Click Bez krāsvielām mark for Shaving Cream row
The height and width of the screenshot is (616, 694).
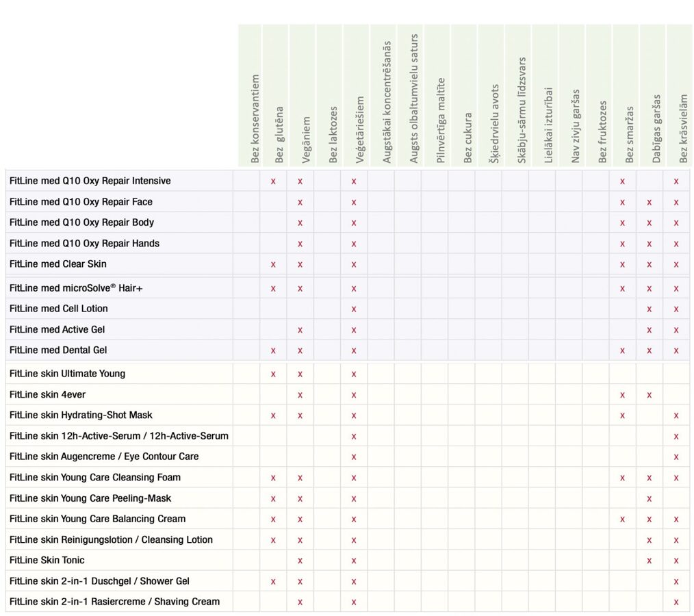tap(676, 602)
